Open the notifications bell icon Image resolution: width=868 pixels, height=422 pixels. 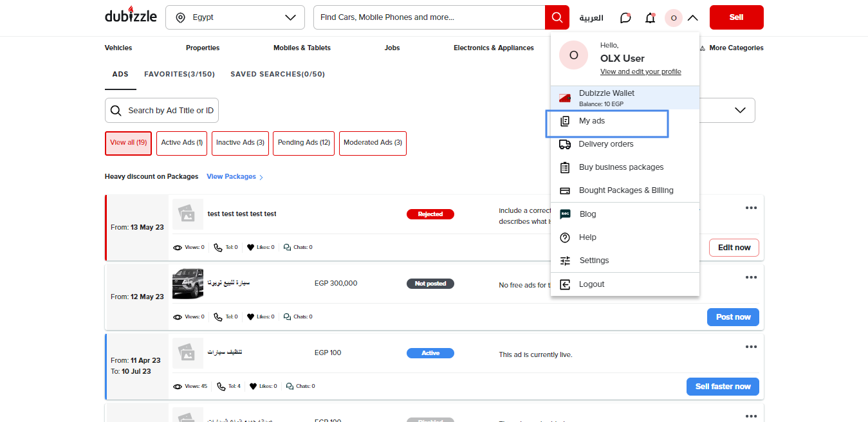pos(650,18)
